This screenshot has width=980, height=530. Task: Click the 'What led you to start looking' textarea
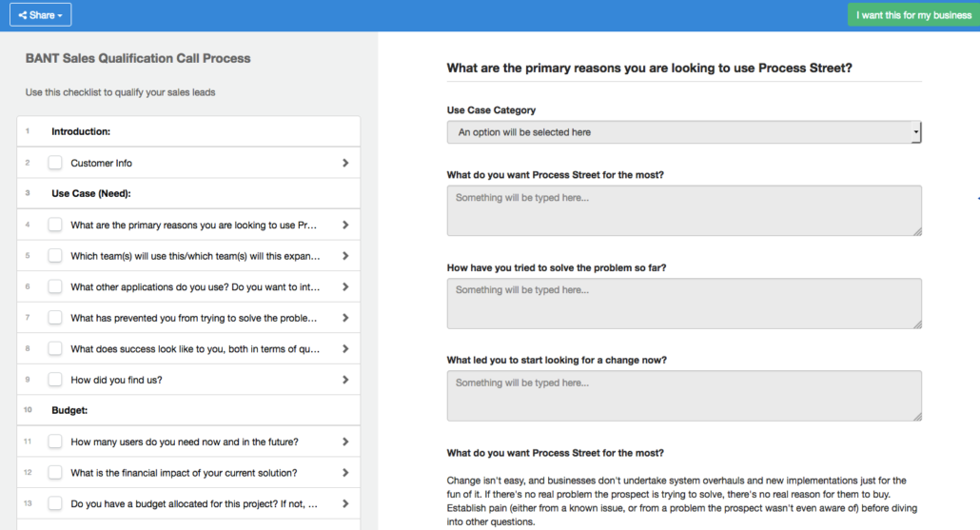tap(684, 396)
